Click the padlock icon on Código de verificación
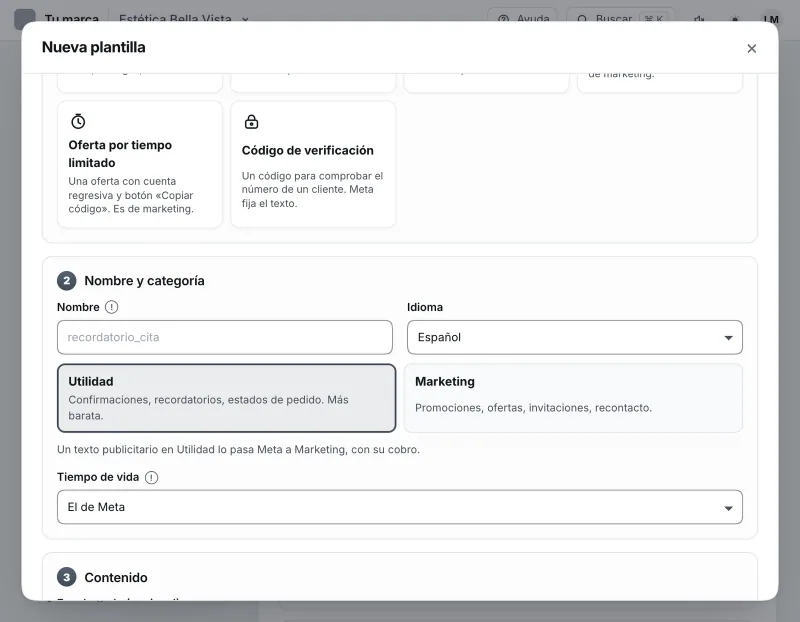This screenshot has height=622, width=800. click(x=252, y=121)
